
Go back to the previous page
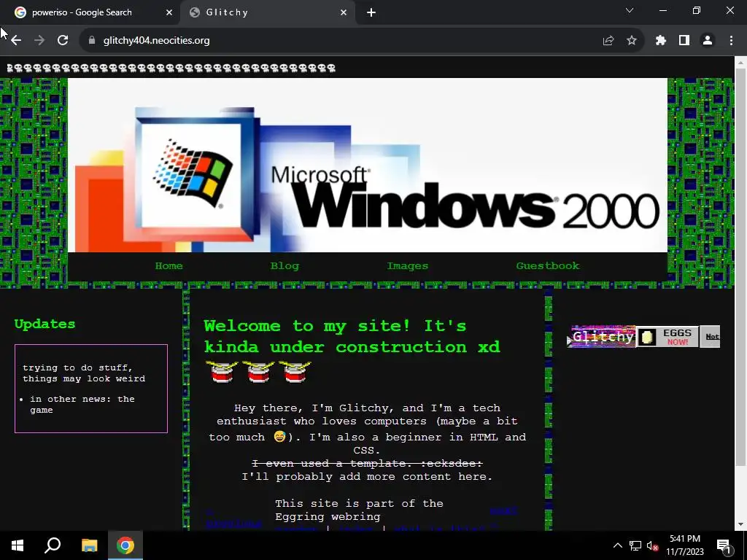(16, 41)
